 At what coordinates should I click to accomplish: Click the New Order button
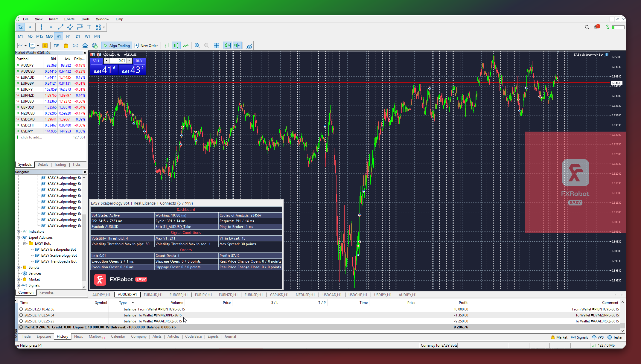(x=146, y=46)
